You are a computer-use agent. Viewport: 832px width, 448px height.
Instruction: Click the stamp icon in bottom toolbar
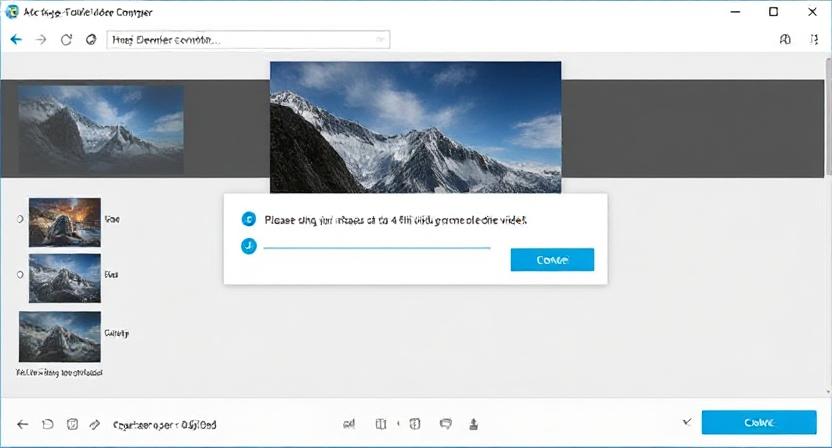473,423
